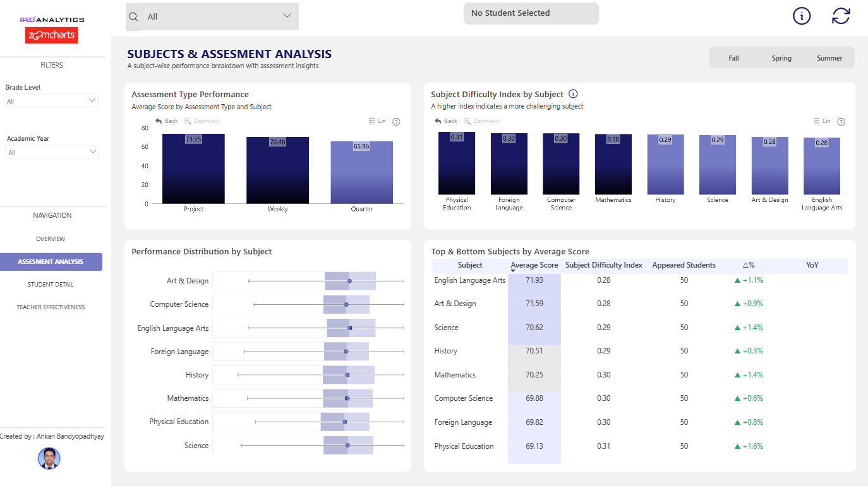Click Zoom-out in Assessment Type Performance chart
This screenshot has height=486, width=868.
(202, 121)
